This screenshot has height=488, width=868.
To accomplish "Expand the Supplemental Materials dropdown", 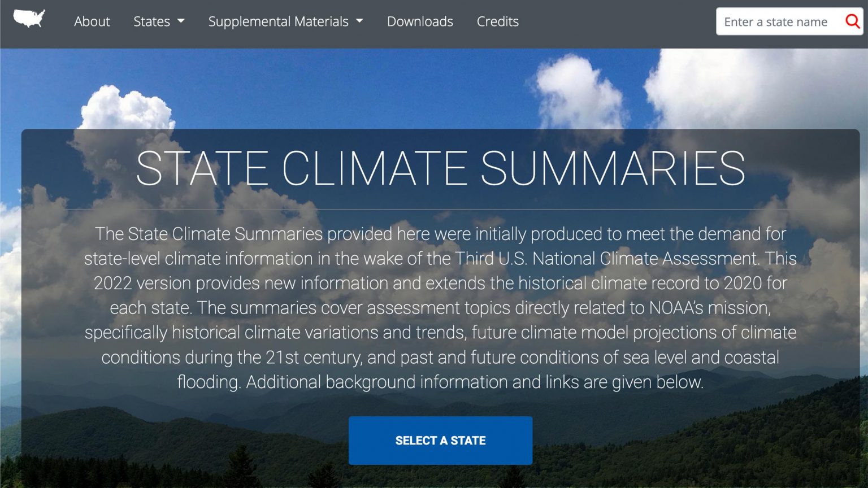I will point(285,21).
